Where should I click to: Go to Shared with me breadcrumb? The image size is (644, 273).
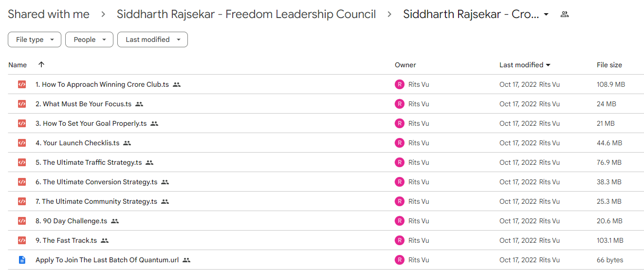coord(49,14)
